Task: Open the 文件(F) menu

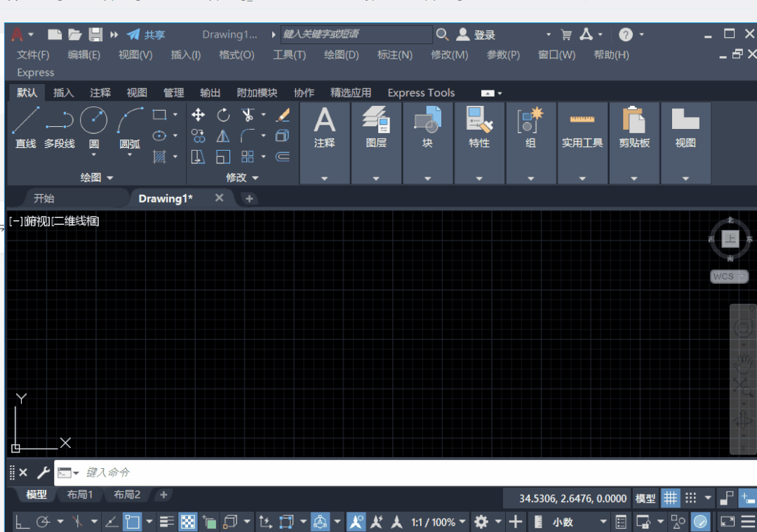Action: coord(33,55)
